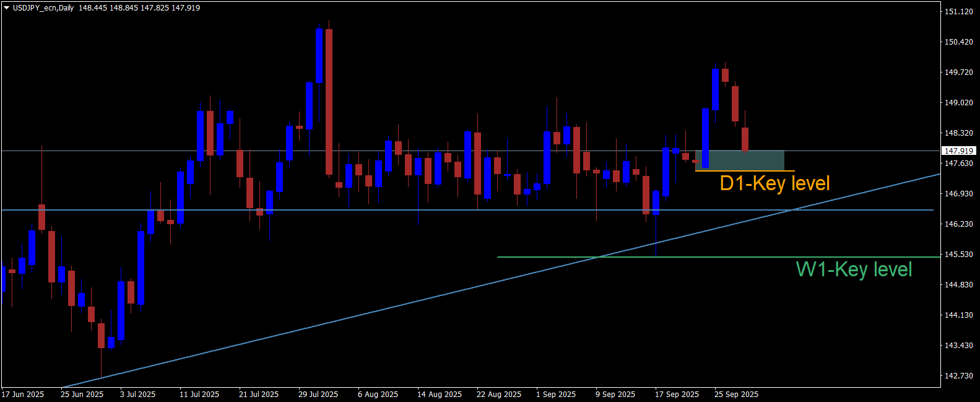Click the OHLC values 148.445 148.845 147.825 147.919
The width and height of the screenshot is (980, 402).
pyautogui.click(x=139, y=8)
